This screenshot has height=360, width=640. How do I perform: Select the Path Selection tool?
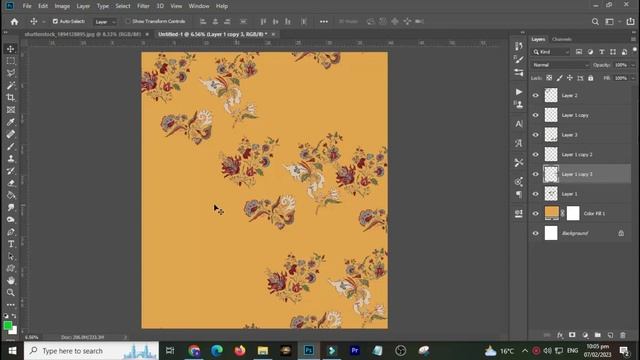[x=11, y=256]
